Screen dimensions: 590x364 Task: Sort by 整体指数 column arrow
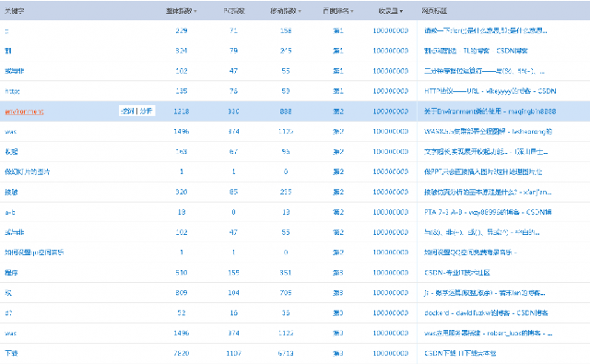[x=195, y=12]
